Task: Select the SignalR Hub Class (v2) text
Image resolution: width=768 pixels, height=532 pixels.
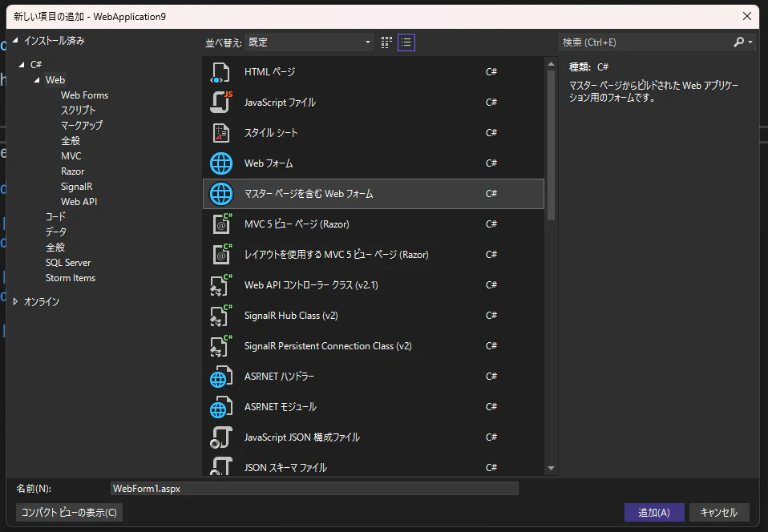Action: pos(291,316)
